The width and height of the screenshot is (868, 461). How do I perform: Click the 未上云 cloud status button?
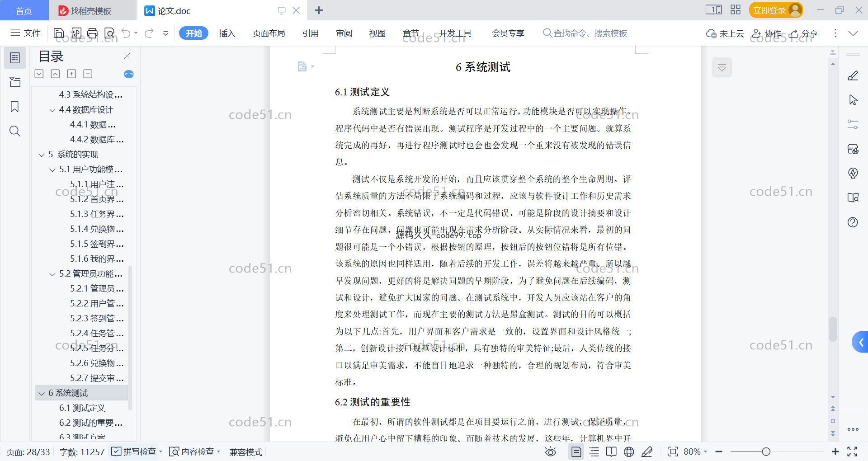point(725,33)
